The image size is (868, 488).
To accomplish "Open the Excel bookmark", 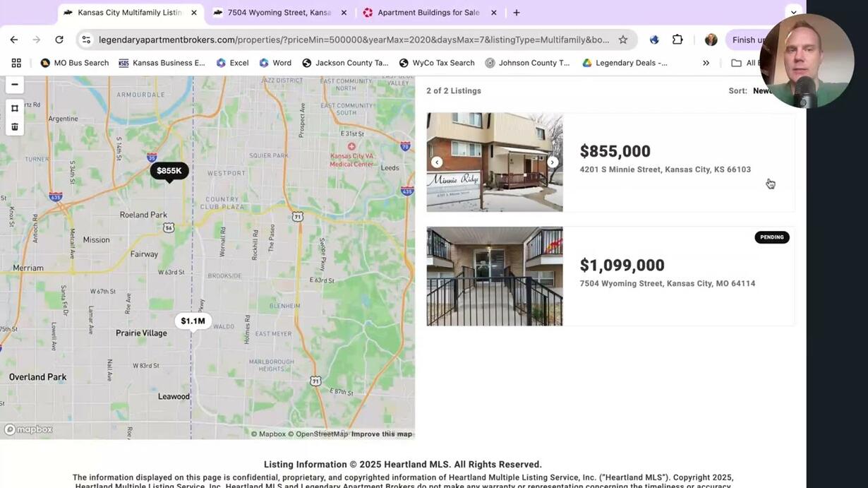I will click(232, 63).
